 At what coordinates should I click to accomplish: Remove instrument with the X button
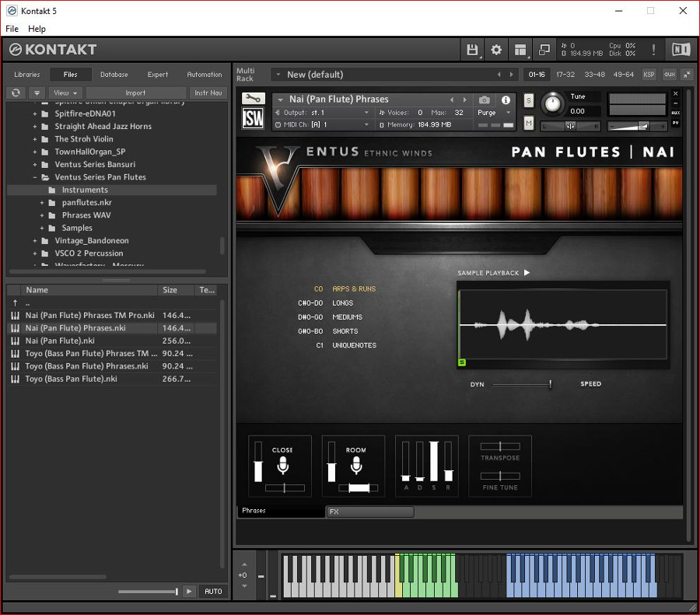[x=675, y=94]
